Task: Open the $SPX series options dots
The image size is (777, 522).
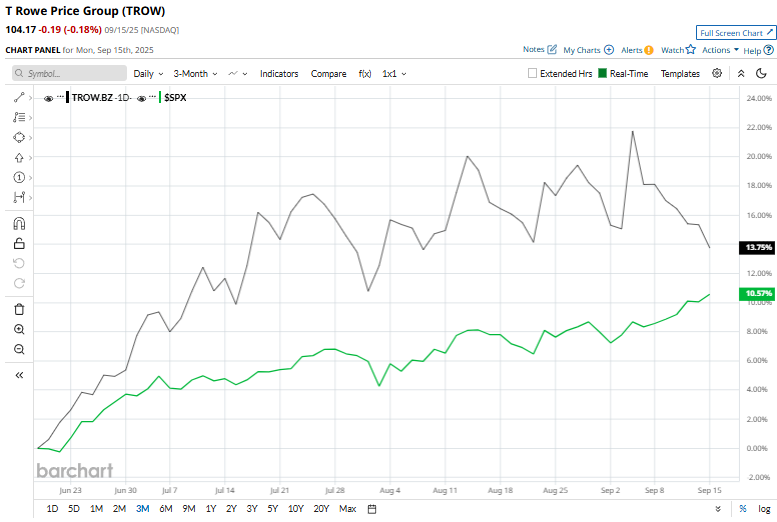Action: point(153,96)
